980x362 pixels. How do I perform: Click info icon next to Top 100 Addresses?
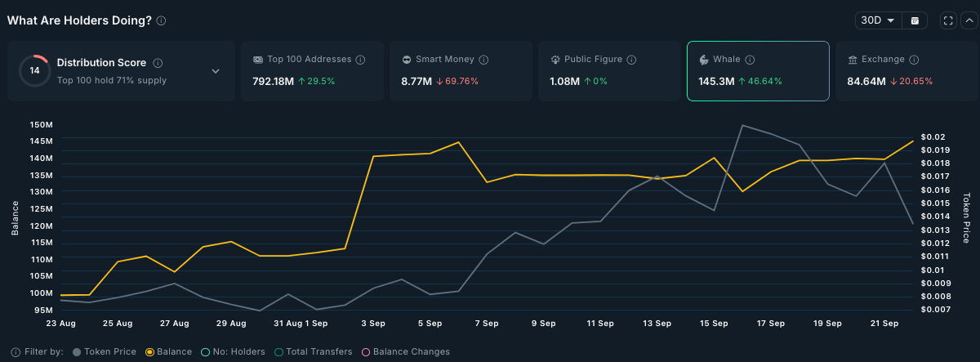click(x=360, y=60)
